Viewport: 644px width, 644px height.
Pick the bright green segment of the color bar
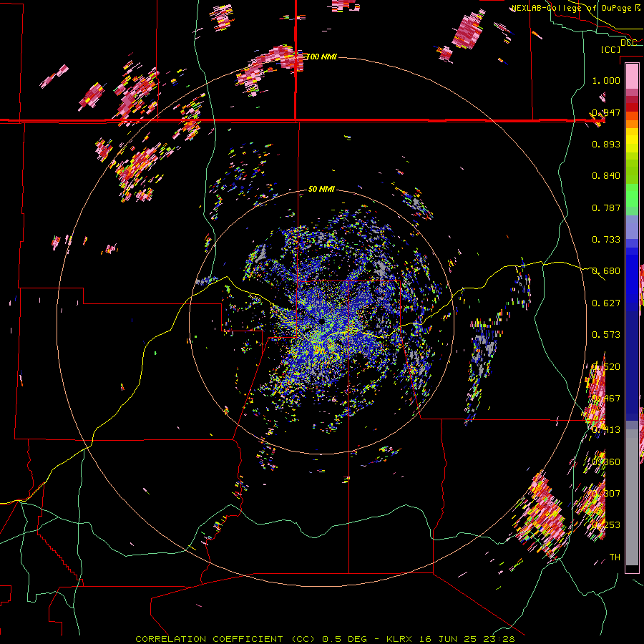pos(632,195)
